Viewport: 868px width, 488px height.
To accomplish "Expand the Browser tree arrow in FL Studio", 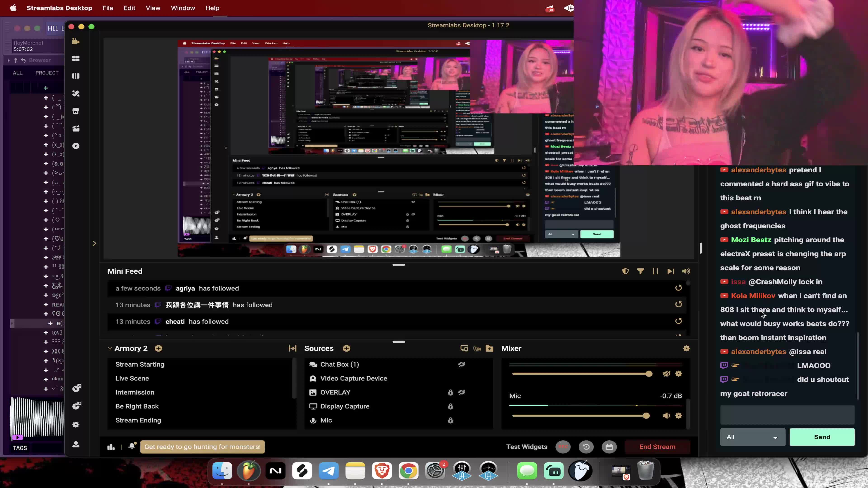I will pyautogui.click(x=8, y=60).
